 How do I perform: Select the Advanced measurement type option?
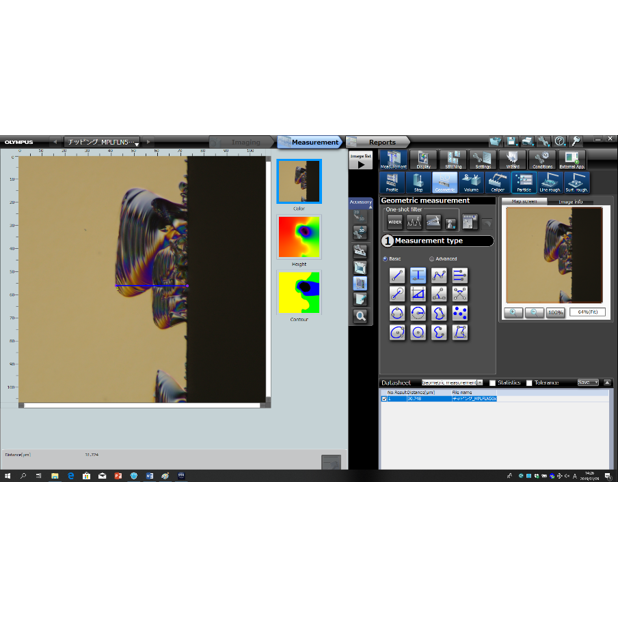[432, 259]
